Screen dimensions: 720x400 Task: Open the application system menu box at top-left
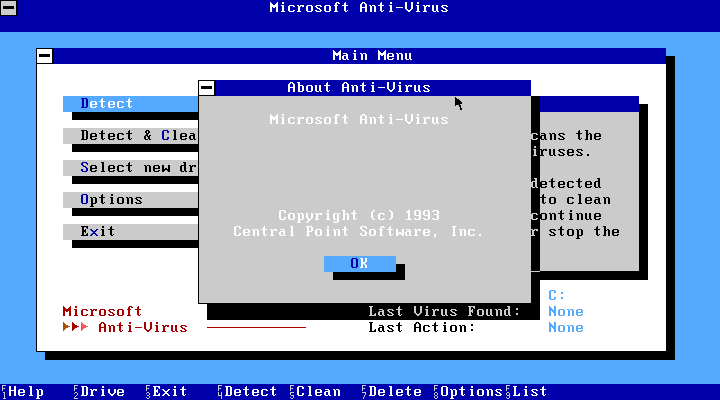tap(8, 8)
